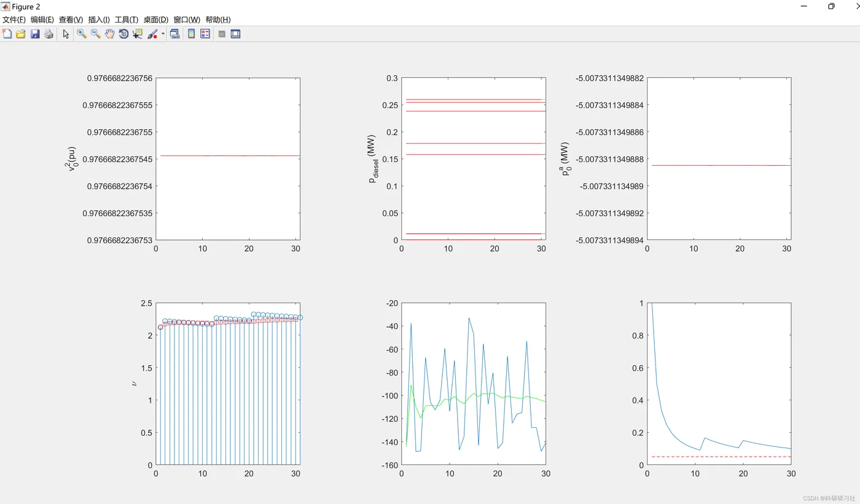Click the rotated v₀²(pu) axis label
Screen dimensions: 860x504
pos(72,158)
